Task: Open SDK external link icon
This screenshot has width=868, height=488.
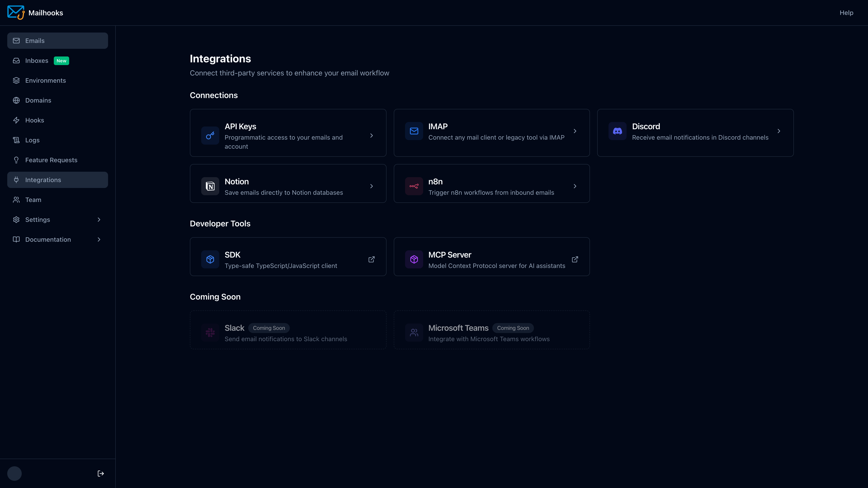Action: (x=371, y=259)
